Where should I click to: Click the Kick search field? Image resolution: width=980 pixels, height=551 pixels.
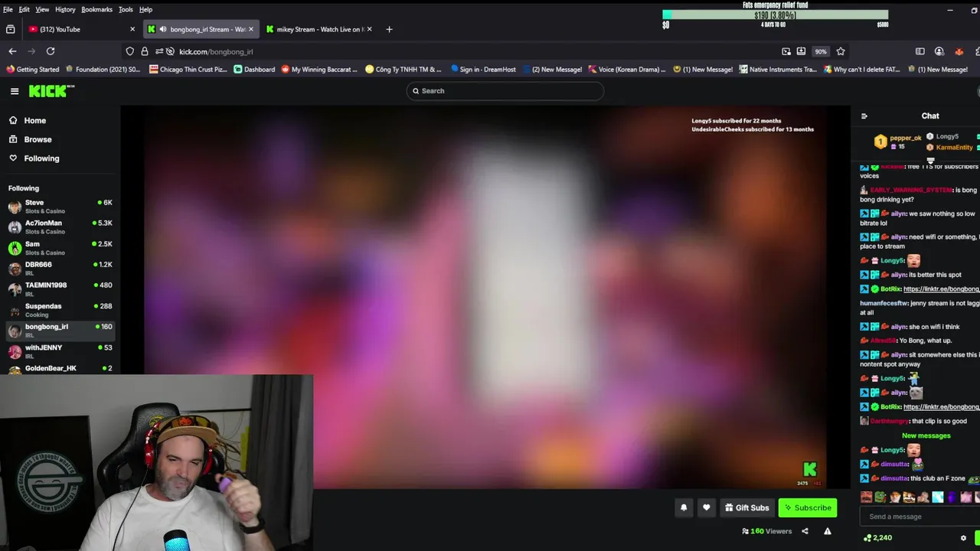[x=505, y=91]
